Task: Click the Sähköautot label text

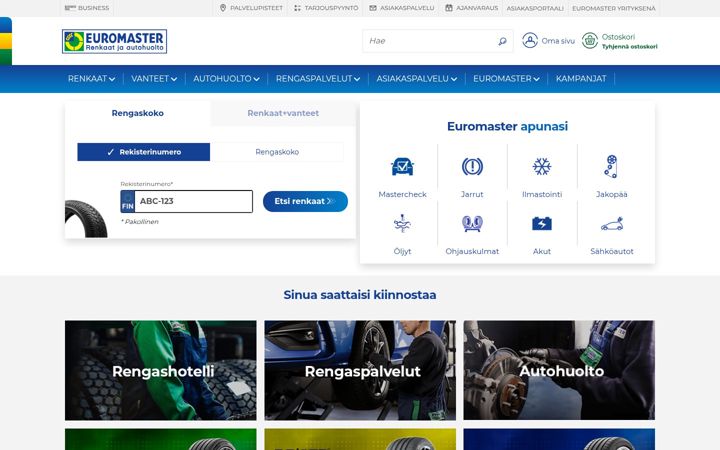Action: (612, 251)
